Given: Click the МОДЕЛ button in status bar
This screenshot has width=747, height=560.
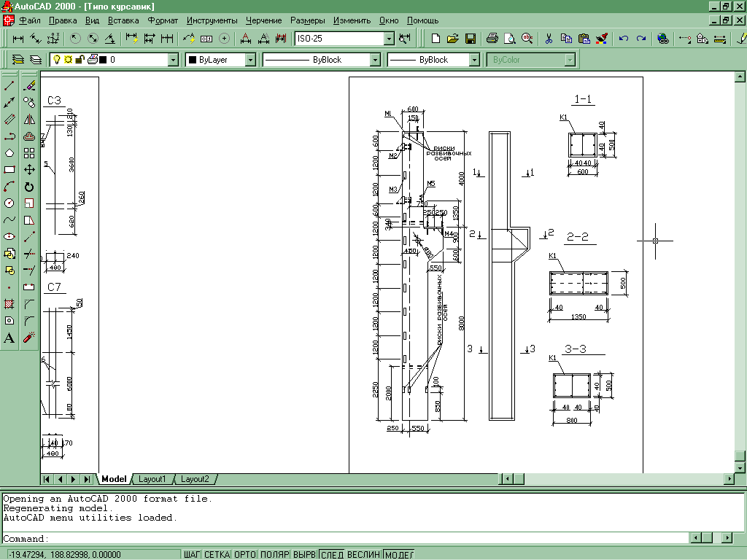Looking at the screenshot, I should [398, 555].
